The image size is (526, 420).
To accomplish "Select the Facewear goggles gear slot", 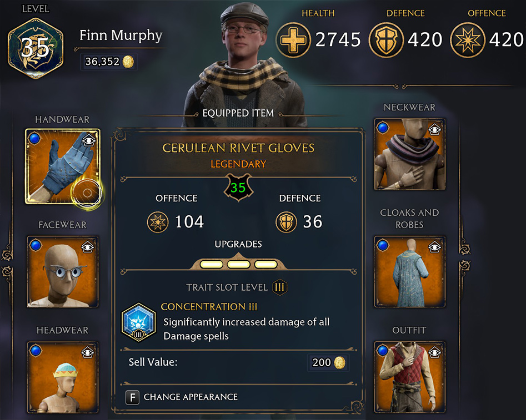I will (63, 272).
